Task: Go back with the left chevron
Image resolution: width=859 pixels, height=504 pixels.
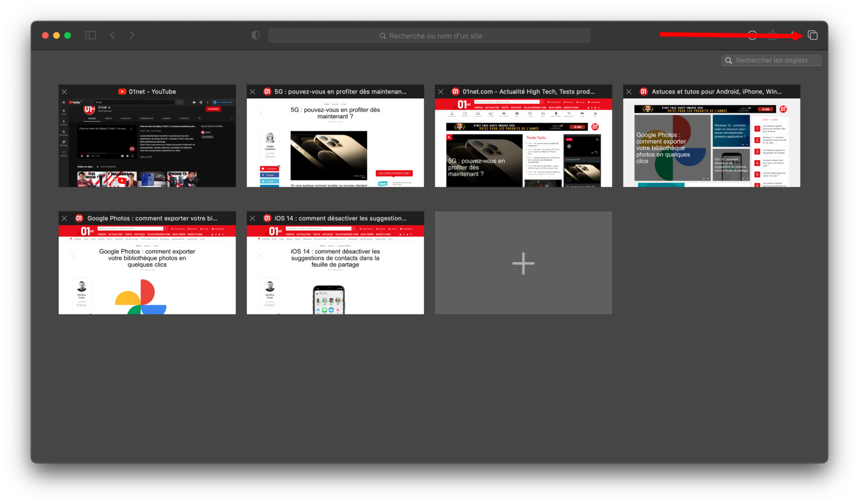Action: pos(113,35)
